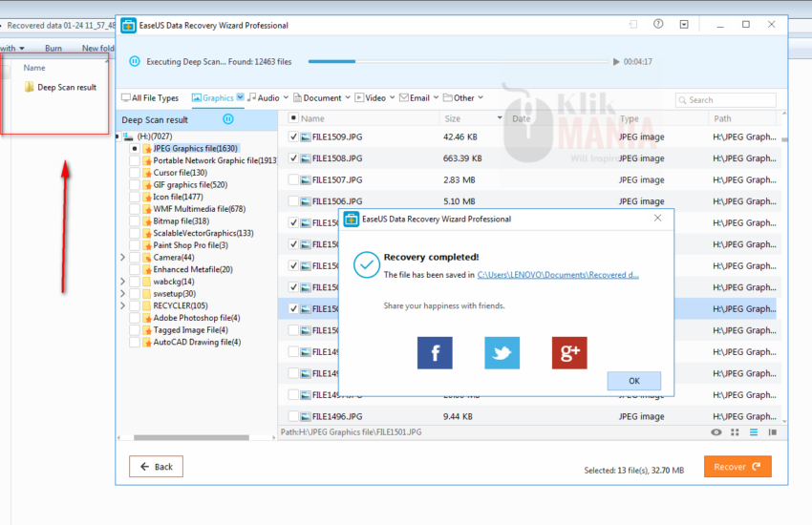Click the search magnifier icon

pos(682,100)
